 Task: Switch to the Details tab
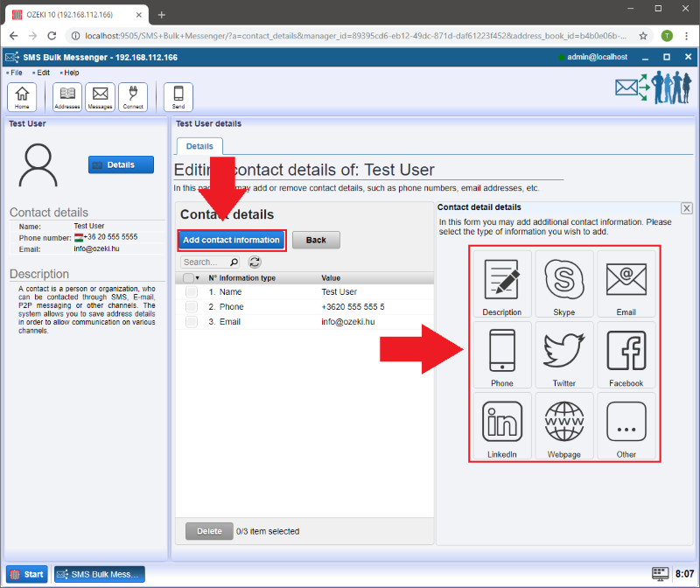(x=199, y=146)
